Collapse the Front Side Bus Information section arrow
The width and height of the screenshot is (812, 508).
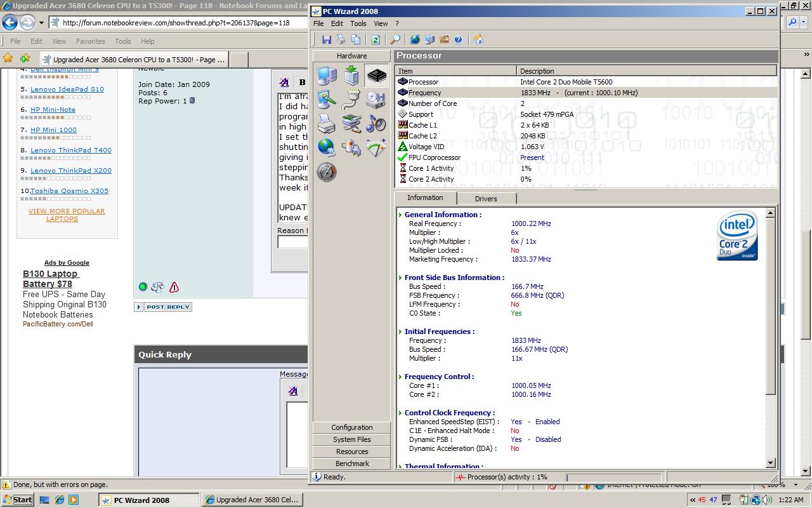coord(400,277)
